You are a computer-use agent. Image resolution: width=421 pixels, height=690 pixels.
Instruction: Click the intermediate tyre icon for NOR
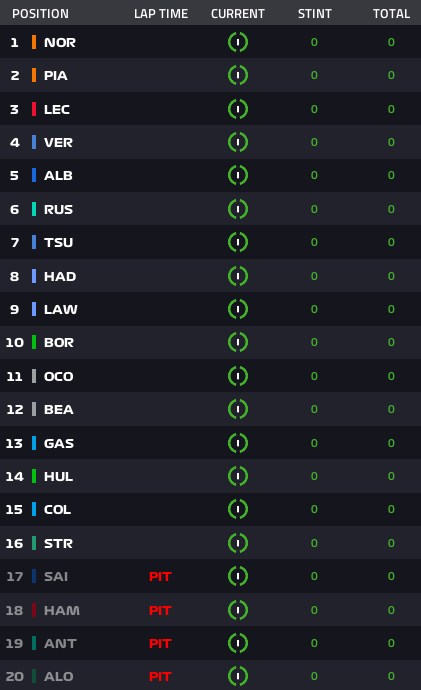[238, 42]
